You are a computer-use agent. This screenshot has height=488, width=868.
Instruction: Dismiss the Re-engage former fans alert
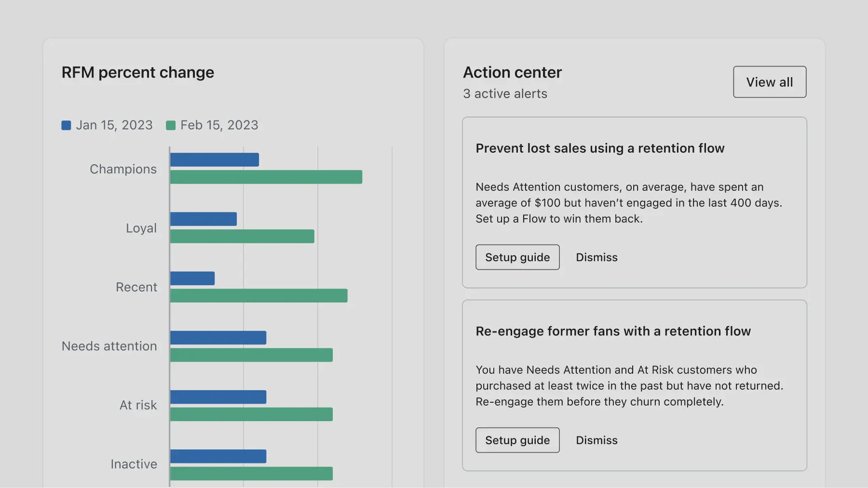[x=596, y=440]
